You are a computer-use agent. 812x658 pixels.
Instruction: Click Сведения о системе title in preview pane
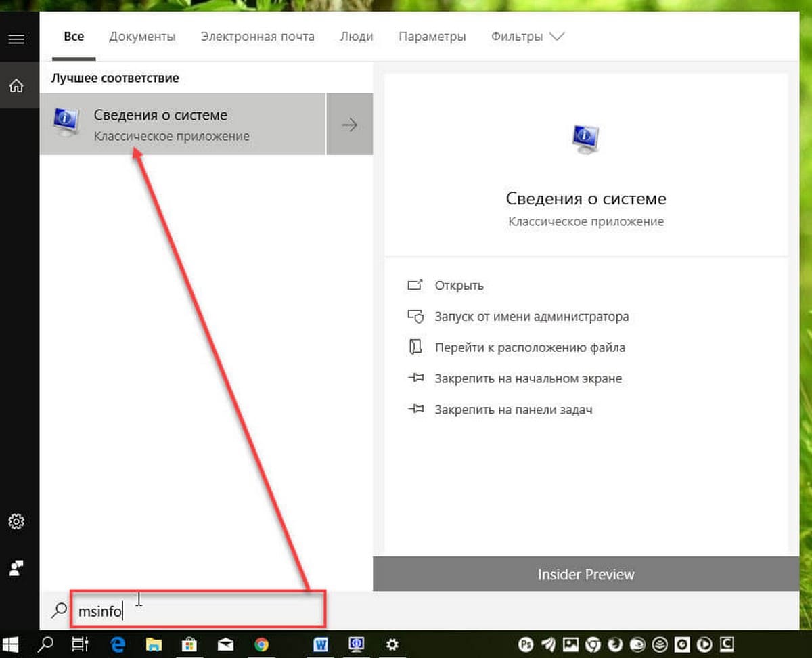tap(586, 198)
